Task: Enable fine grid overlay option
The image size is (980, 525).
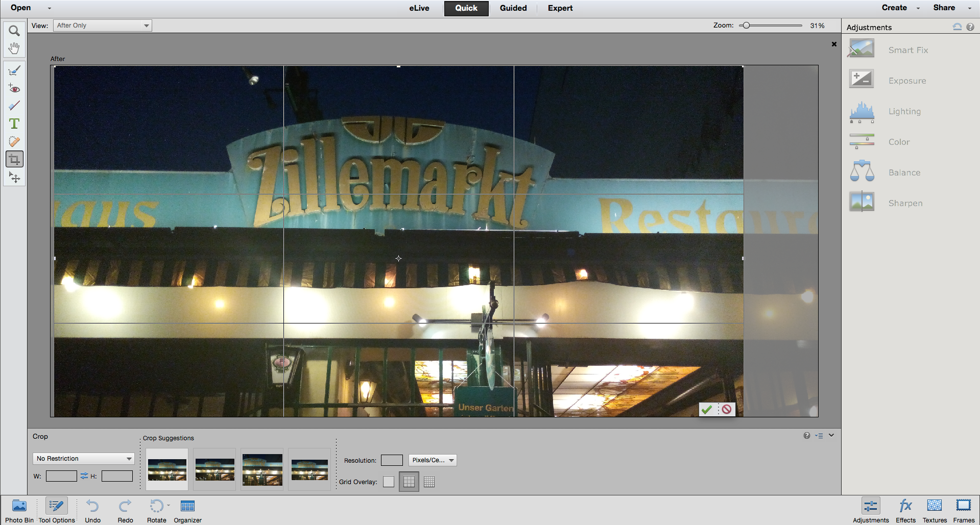Action: [429, 482]
